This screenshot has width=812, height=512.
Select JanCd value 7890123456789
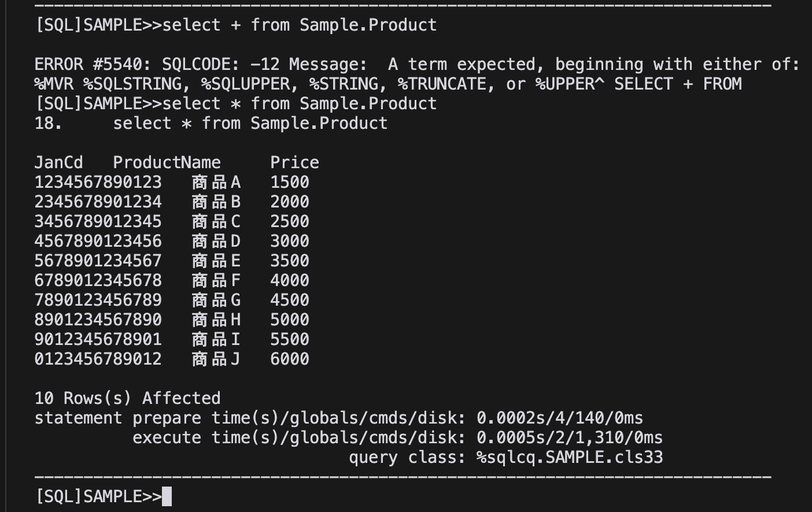[x=98, y=300]
